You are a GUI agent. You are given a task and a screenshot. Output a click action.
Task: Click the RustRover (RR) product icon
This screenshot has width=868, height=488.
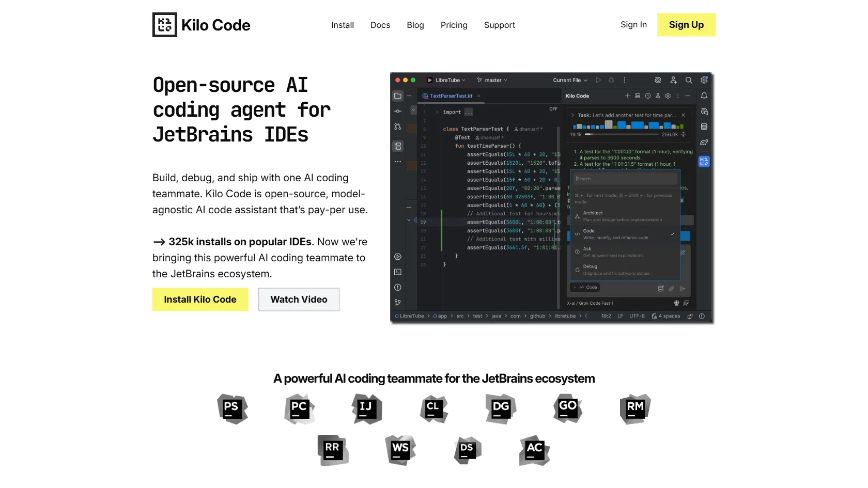click(x=333, y=450)
